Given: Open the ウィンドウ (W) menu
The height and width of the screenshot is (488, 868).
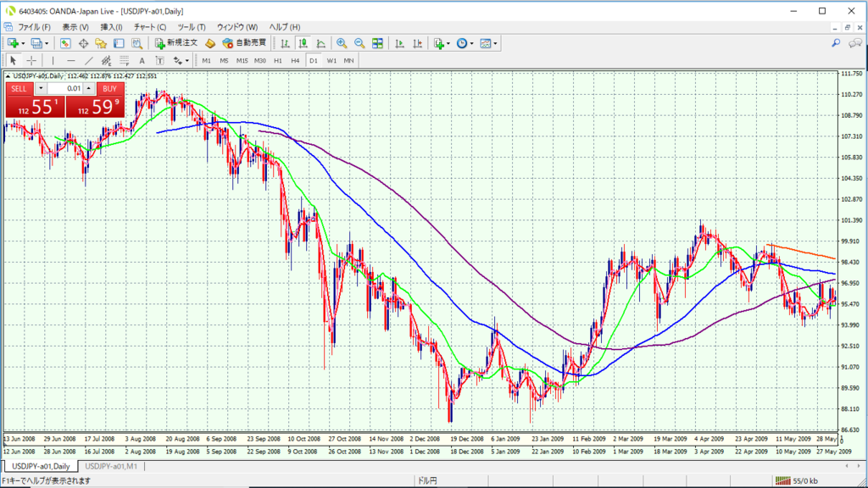Looking at the screenshot, I should 237,27.
